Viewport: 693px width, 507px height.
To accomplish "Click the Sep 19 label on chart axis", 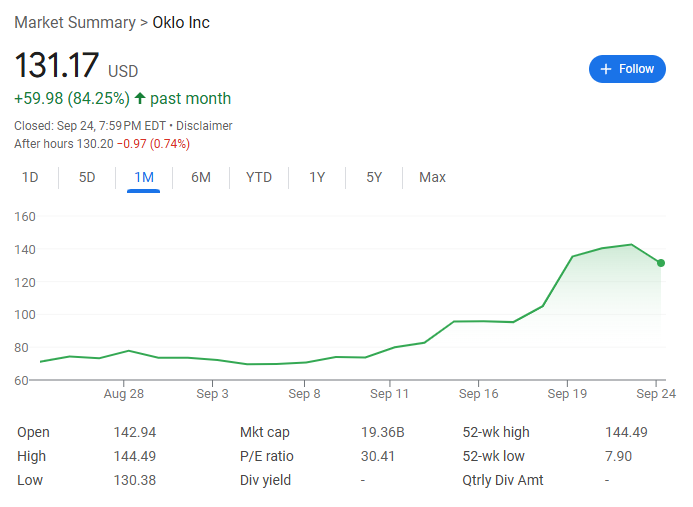I will tap(567, 394).
